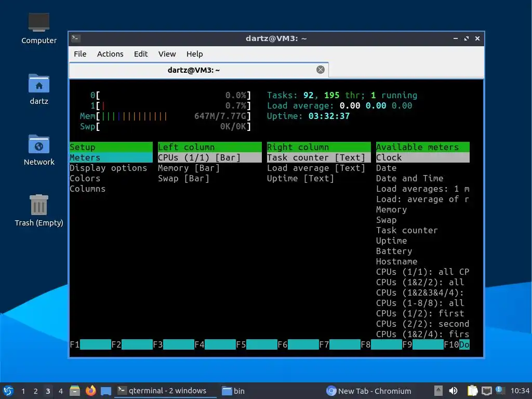The width and height of the screenshot is (532, 399).
Task: Switch to workspace 1
Action: tap(23, 391)
